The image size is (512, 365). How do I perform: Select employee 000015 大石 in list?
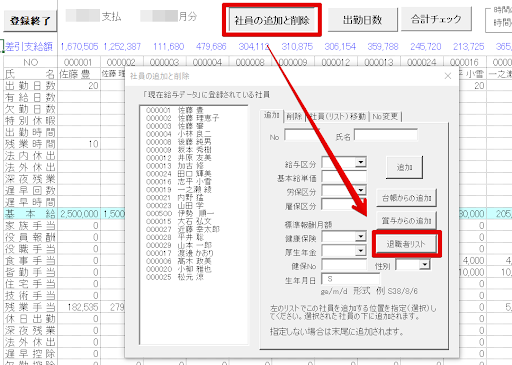178,221
